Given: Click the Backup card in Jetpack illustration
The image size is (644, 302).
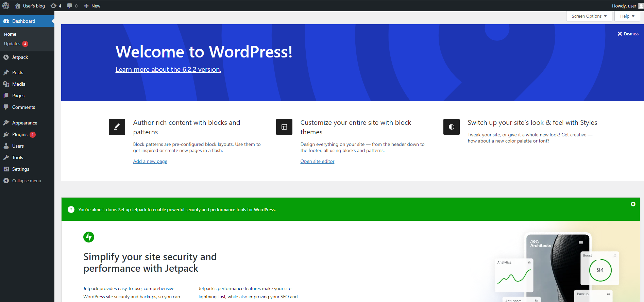Looking at the screenshot, I should (593, 296).
